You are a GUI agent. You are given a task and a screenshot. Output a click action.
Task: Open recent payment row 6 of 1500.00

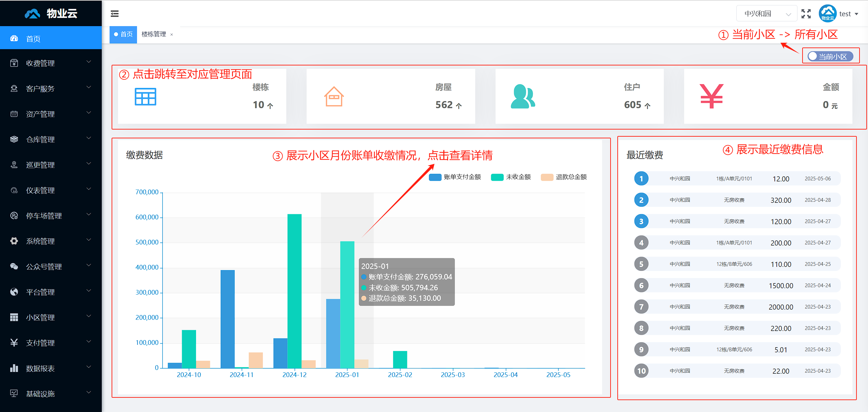[x=737, y=286]
